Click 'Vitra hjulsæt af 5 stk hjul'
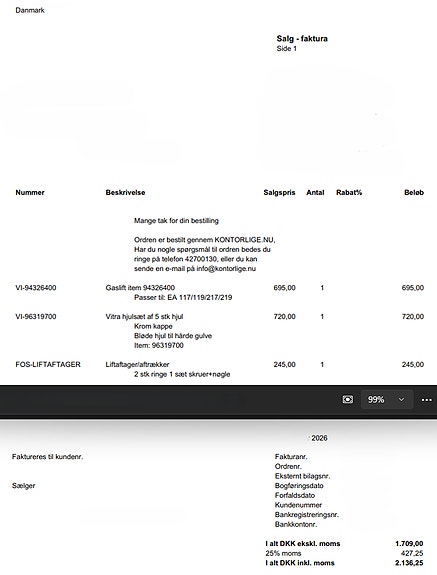 tap(144, 316)
